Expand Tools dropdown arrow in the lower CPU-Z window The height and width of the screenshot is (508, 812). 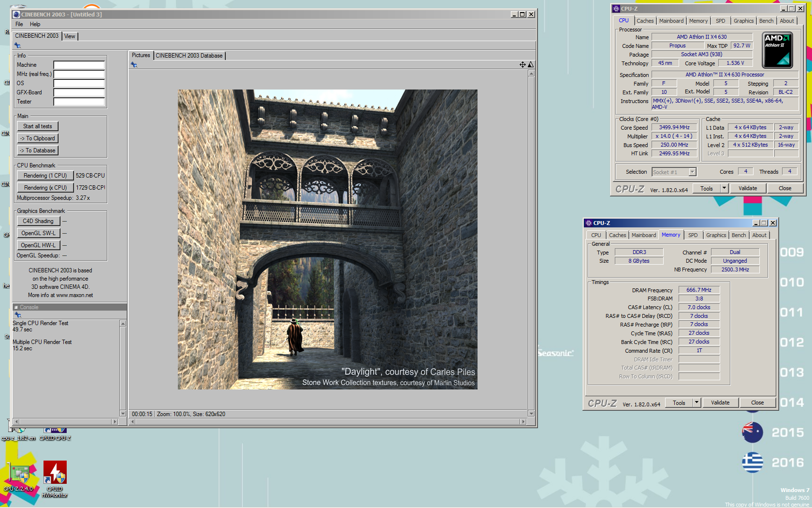696,403
